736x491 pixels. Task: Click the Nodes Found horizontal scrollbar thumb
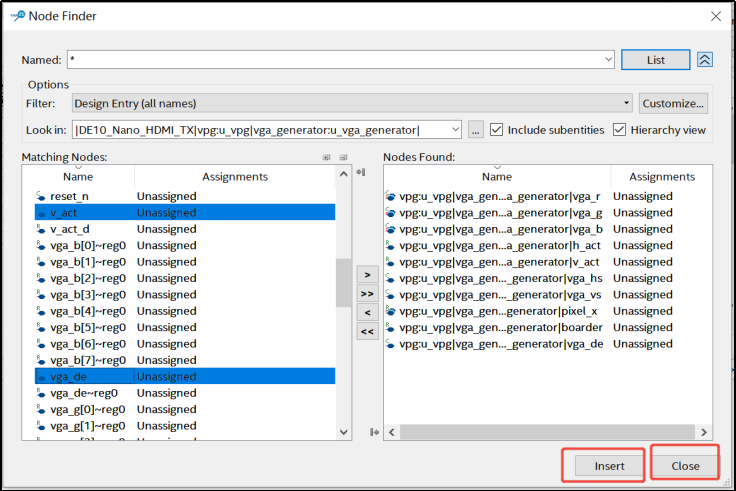pos(547,432)
